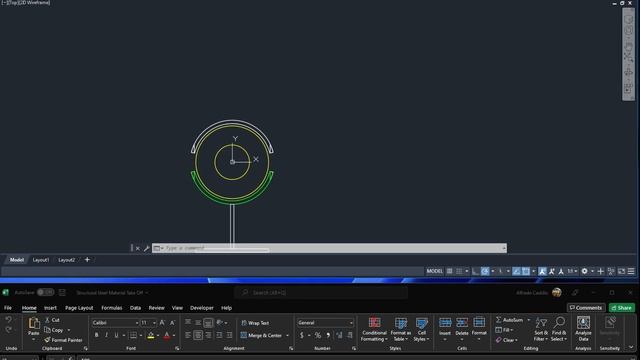This screenshot has width=640, height=360.
Task: Open Cell Styles gallery
Action: pos(421,329)
